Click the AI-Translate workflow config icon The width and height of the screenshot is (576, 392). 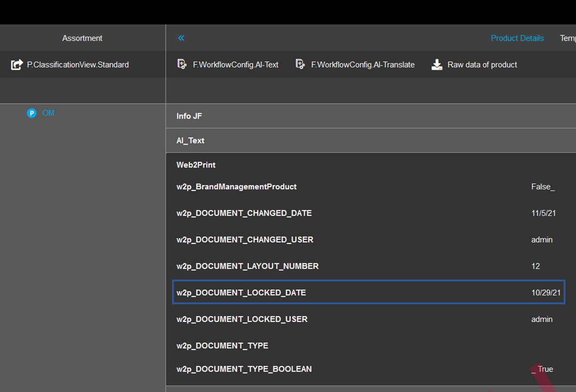(x=300, y=64)
